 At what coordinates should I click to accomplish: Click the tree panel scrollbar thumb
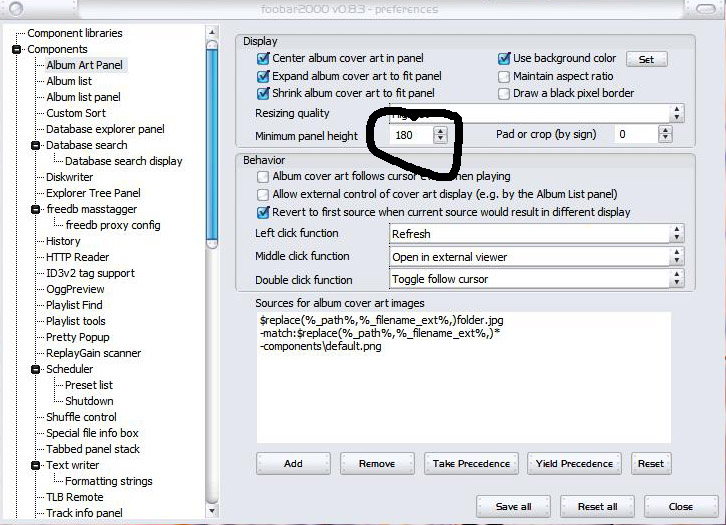(212, 144)
